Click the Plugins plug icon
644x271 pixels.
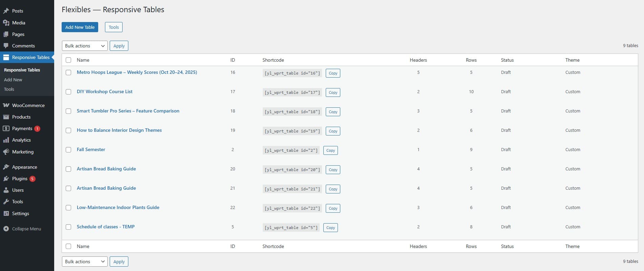(6, 179)
